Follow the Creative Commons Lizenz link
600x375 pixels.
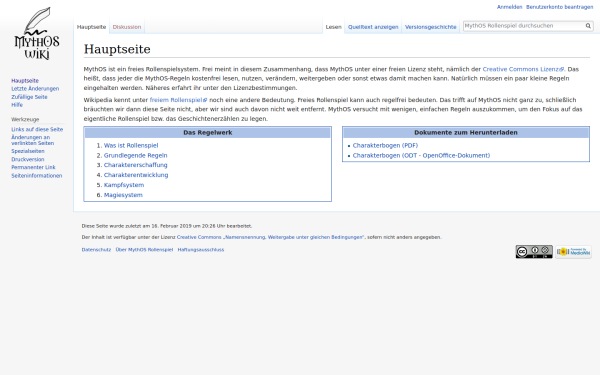coord(523,69)
